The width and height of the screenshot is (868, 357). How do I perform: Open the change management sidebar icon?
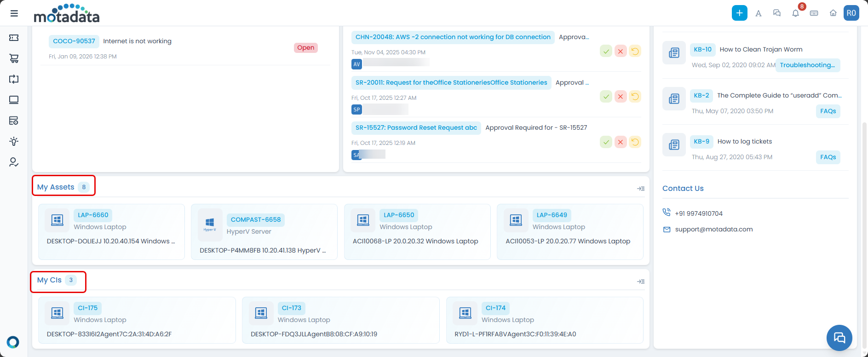click(14, 79)
